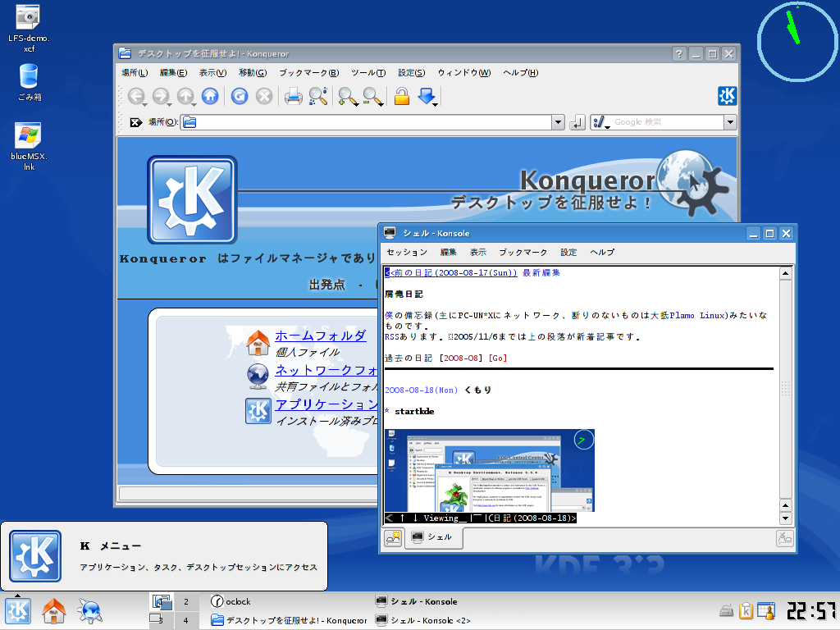Screen dimensions: 840x630
Task: Zoom out with the green minus magnifier
Action: (373, 97)
